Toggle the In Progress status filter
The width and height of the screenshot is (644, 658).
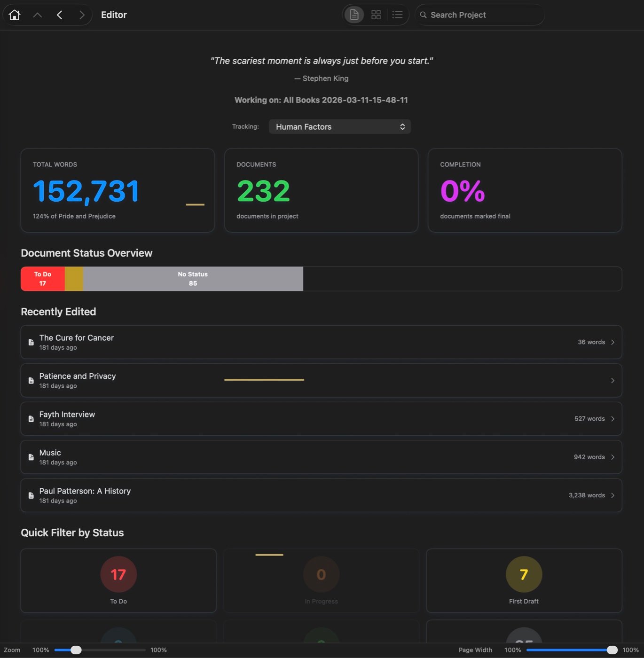[x=321, y=580]
